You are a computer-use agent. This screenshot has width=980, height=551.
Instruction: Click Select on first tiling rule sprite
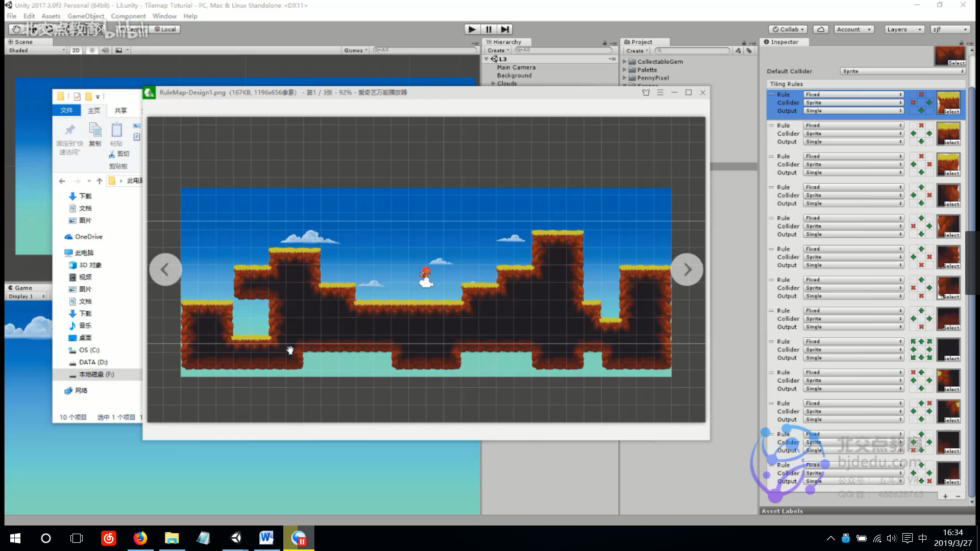951,111
